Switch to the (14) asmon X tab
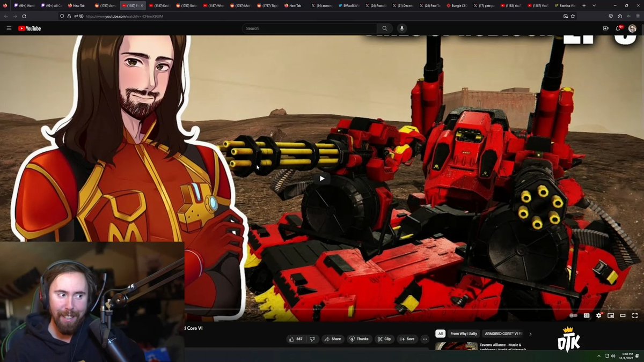644x362 pixels. point(322,5)
